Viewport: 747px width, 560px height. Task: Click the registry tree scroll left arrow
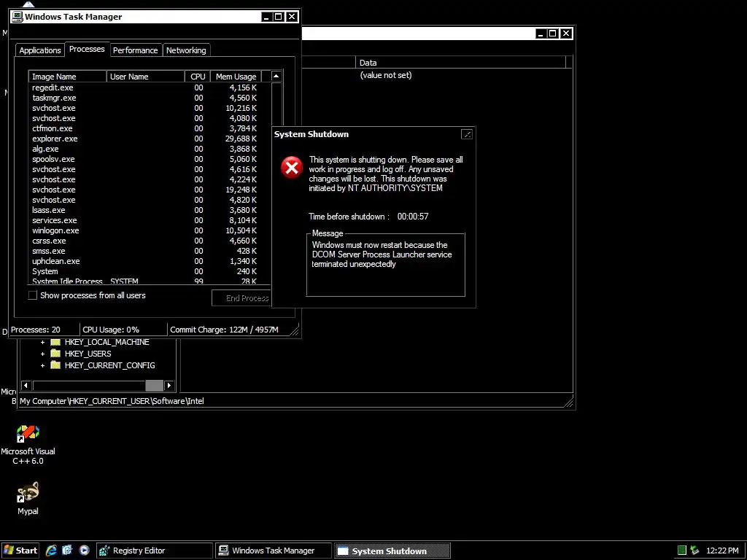tap(26, 385)
